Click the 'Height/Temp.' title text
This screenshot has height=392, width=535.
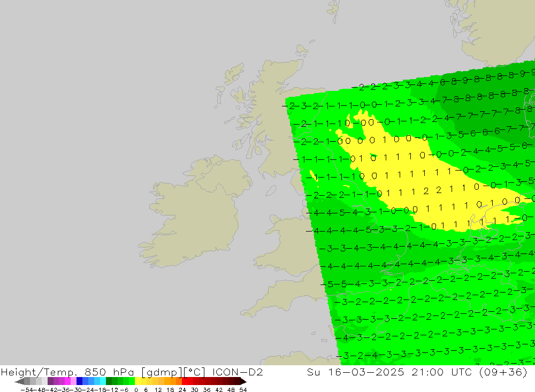pyautogui.click(x=39, y=372)
